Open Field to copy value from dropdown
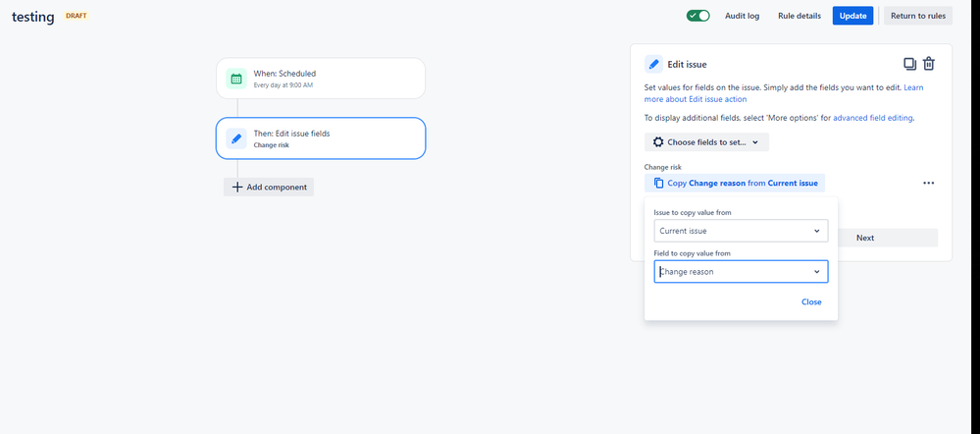This screenshot has height=434, width=980. click(741, 272)
